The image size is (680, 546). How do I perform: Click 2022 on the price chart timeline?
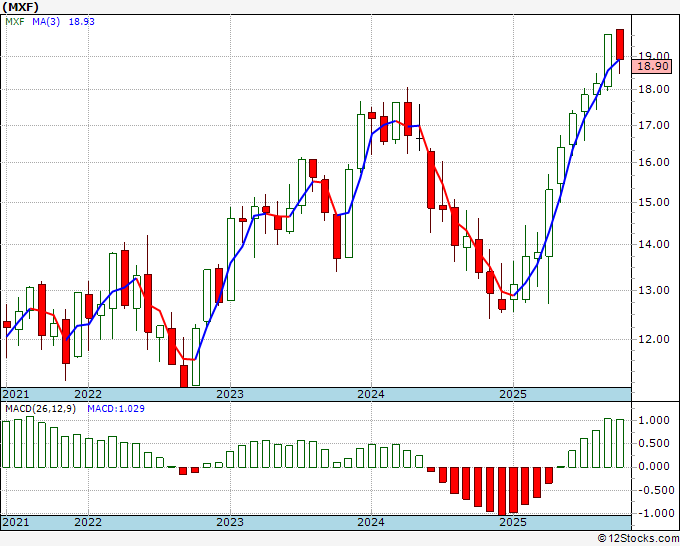88,394
